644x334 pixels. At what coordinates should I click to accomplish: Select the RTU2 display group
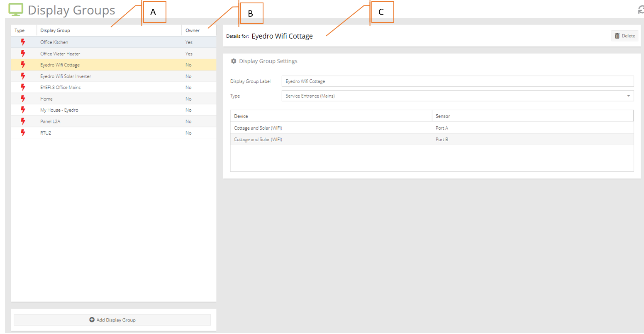(114, 133)
